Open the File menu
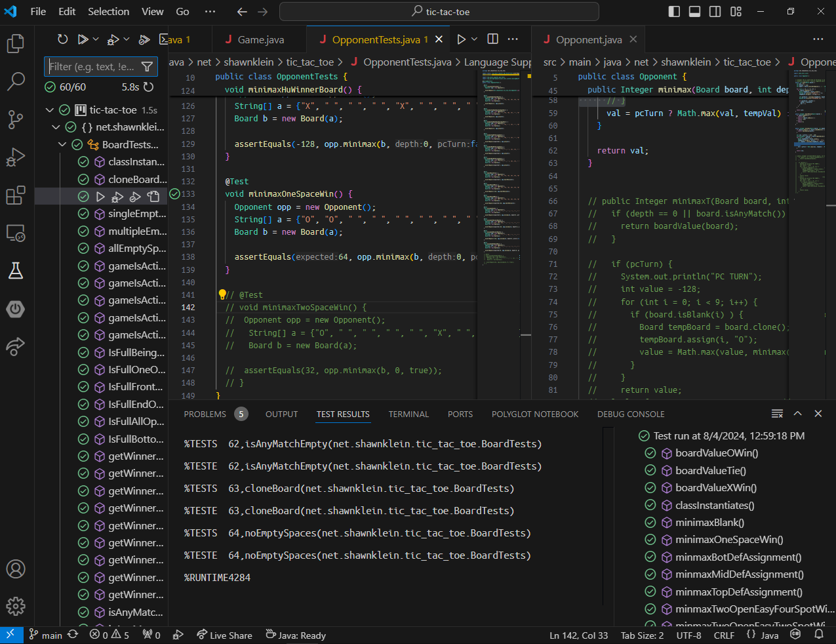This screenshot has width=836, height=644. click(x=38, y=12)
